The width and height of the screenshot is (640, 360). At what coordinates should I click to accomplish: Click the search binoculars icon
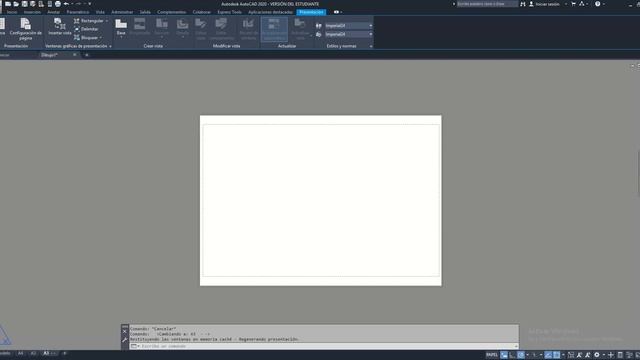click(523, 4)
